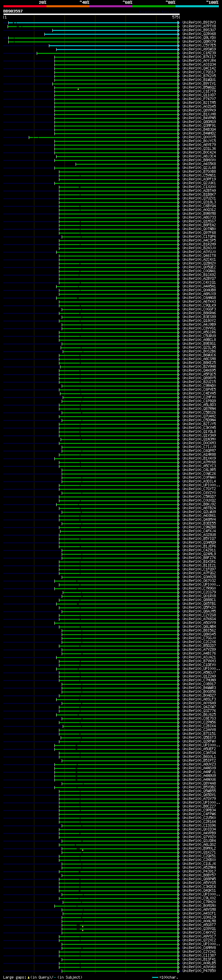
Task: Click the UniRef100_P74707 entry
Action: tap(199, 99)
